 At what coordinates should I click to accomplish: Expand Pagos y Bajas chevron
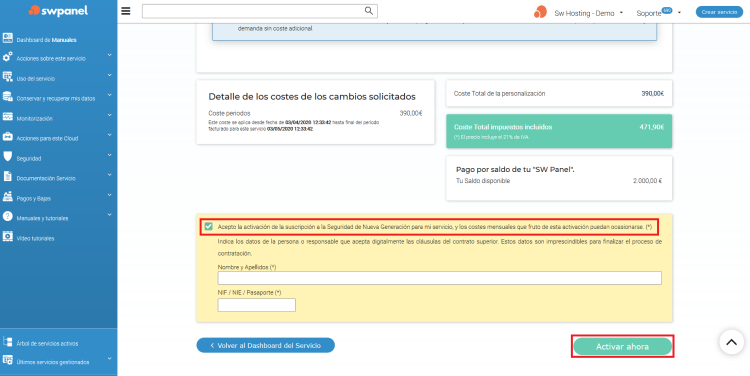110,195
